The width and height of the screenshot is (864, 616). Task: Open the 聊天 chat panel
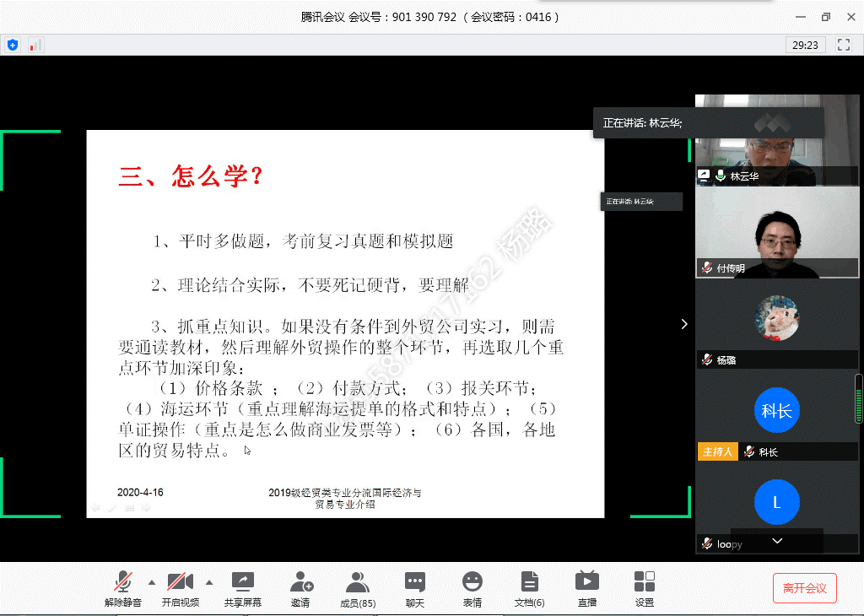[x=414, y=581]
